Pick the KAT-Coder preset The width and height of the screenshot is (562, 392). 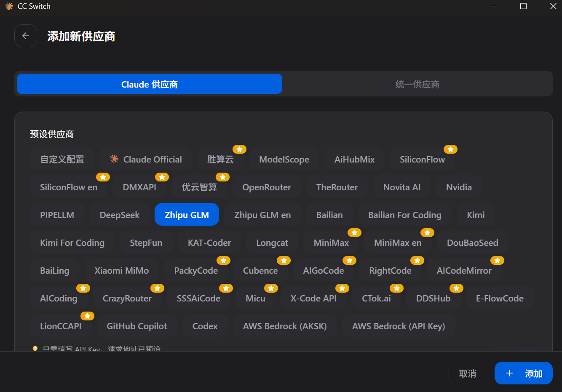(209, 243)
